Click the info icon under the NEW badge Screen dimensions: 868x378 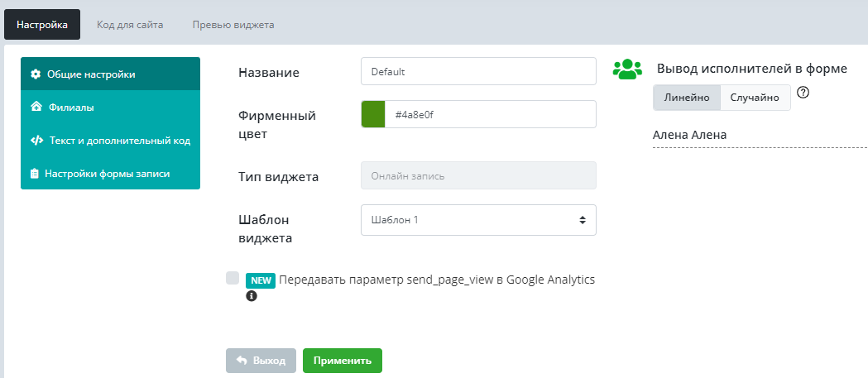252,296
